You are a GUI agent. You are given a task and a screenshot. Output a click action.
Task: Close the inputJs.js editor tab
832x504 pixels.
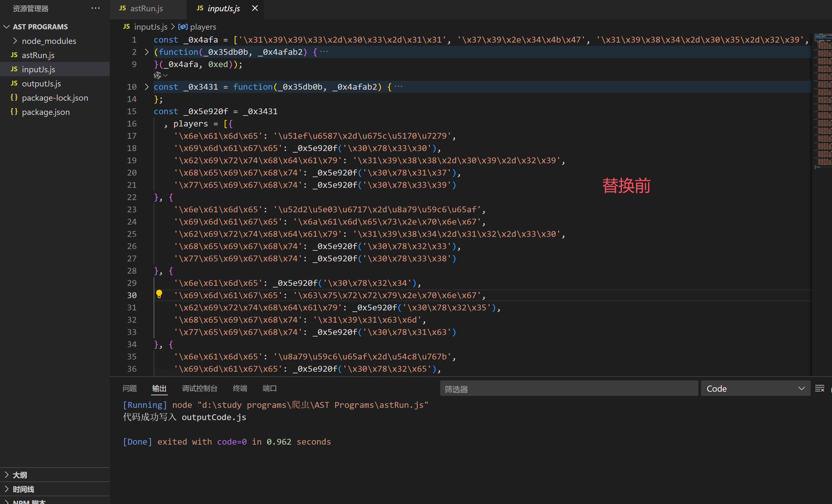point(255,8)
